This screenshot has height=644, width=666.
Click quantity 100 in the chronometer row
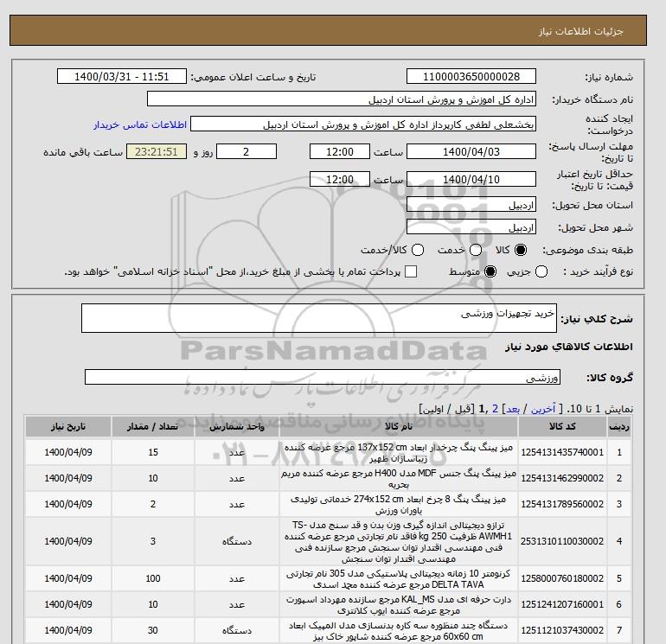[x=153, y=578]
